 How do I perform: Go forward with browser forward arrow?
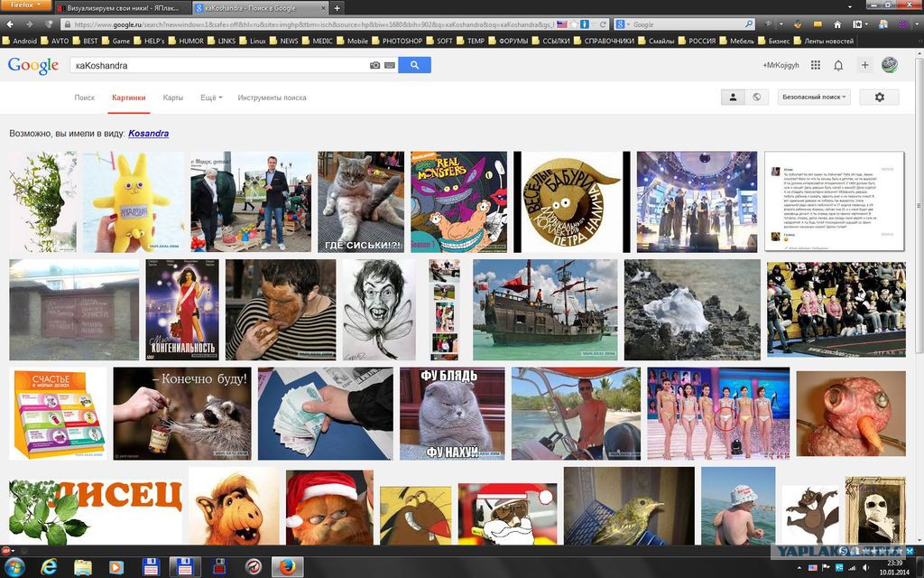(x=29, y=24)
